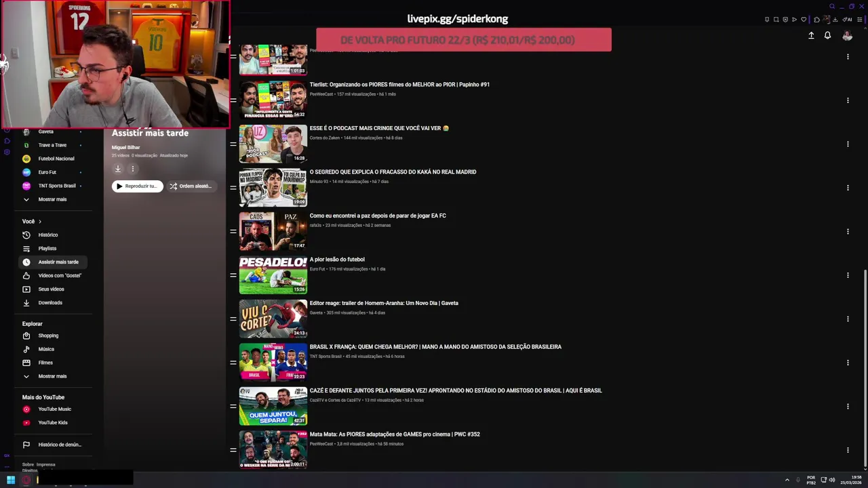Open the Homem-Aranha Gaveta video thumbnail

pyautogui.click(x=273, y=319)
